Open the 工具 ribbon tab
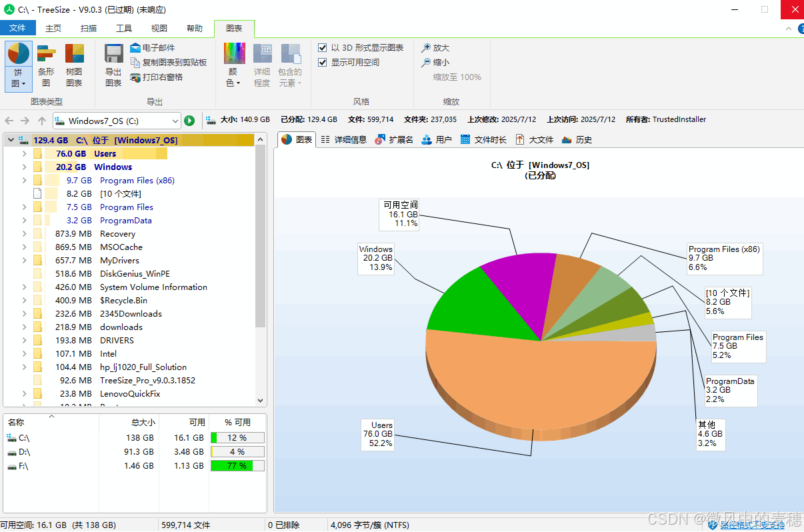The image size is (804, 532). (124, 28)
